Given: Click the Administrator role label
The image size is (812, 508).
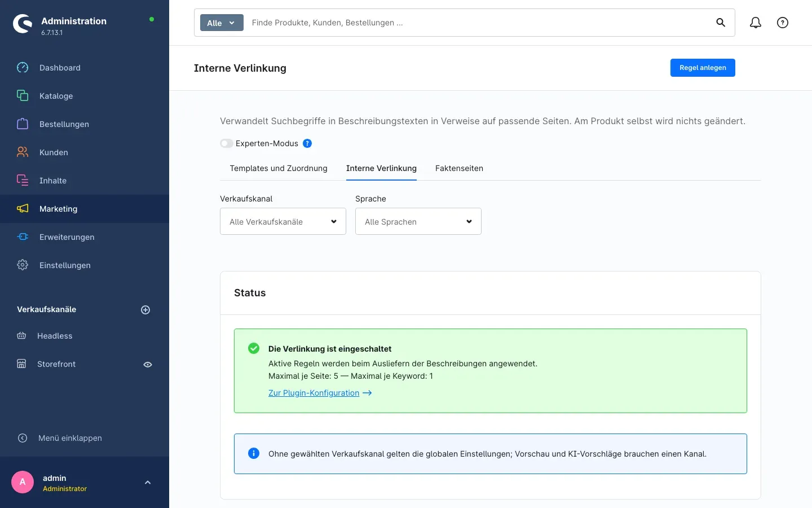Looking at the screenshot, I should (65, 489).
